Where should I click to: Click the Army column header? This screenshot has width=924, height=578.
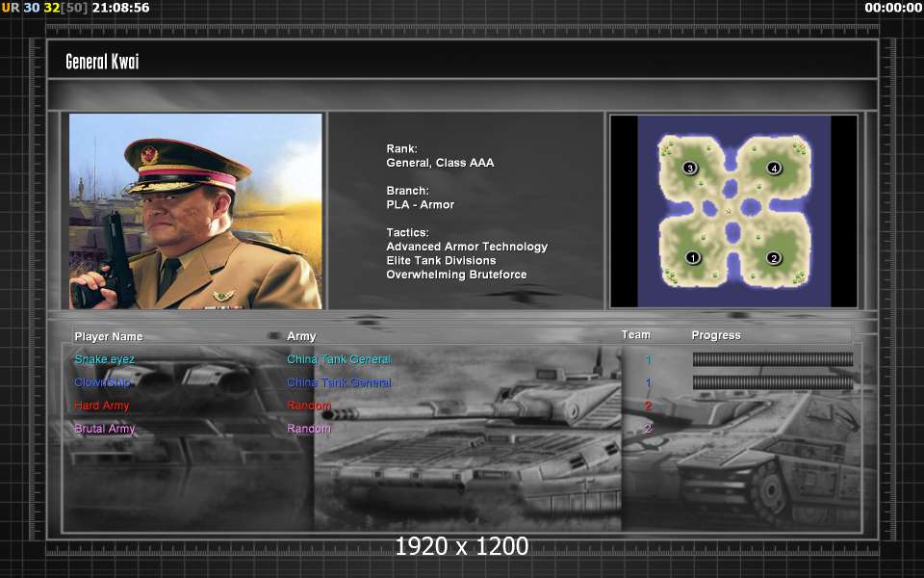301,336
